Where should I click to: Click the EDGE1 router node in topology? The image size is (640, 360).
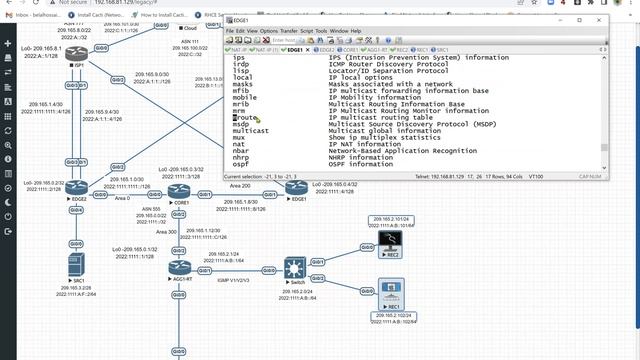[296, 188]
